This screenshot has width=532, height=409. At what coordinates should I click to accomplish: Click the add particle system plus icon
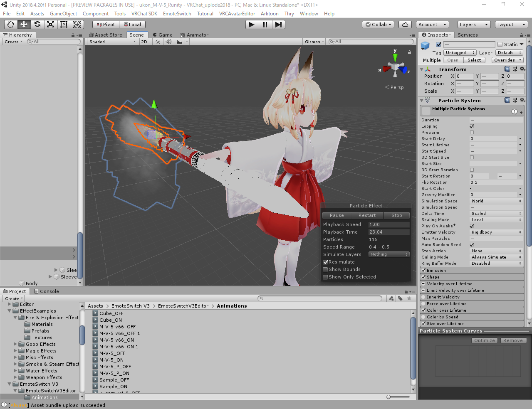click(x=521, y=112)
